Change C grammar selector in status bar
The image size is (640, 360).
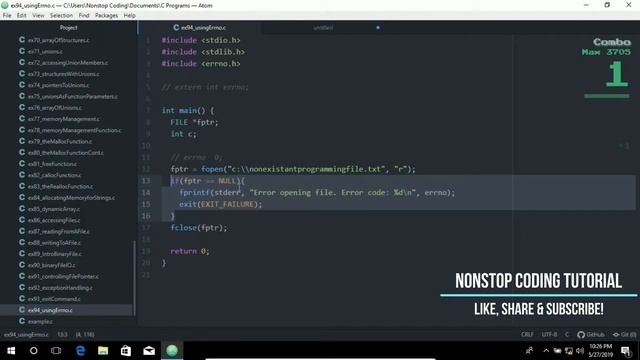click(x=567, y=334)
